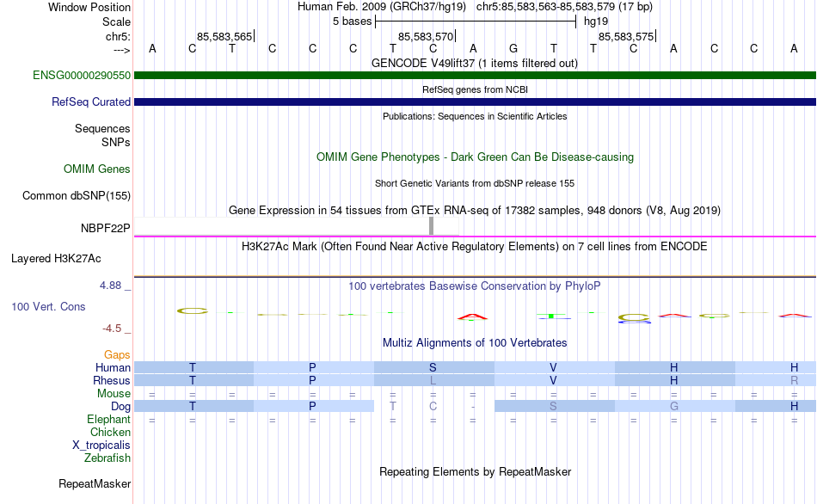817x504 pixels.
Task: Select the X_tropicalis alignment row label
Action: (x=101, y=446)
